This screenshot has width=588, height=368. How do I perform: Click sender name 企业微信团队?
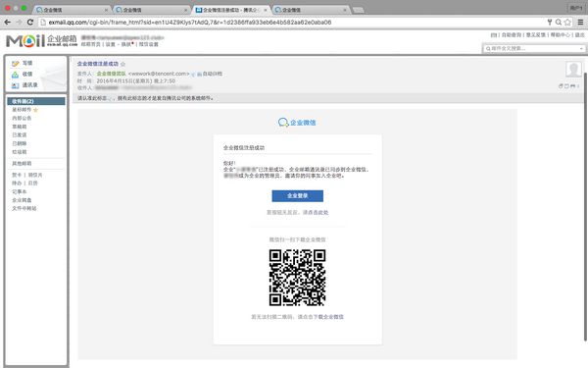[112, 74]
